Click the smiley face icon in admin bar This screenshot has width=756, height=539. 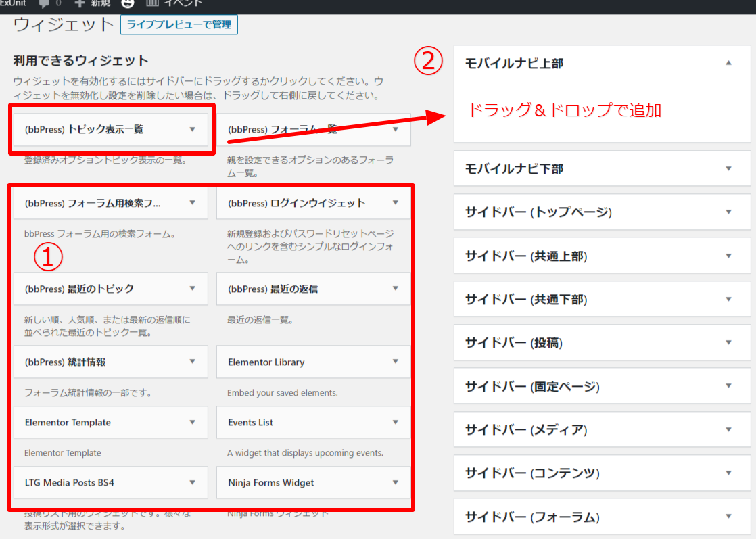[128, 3]
